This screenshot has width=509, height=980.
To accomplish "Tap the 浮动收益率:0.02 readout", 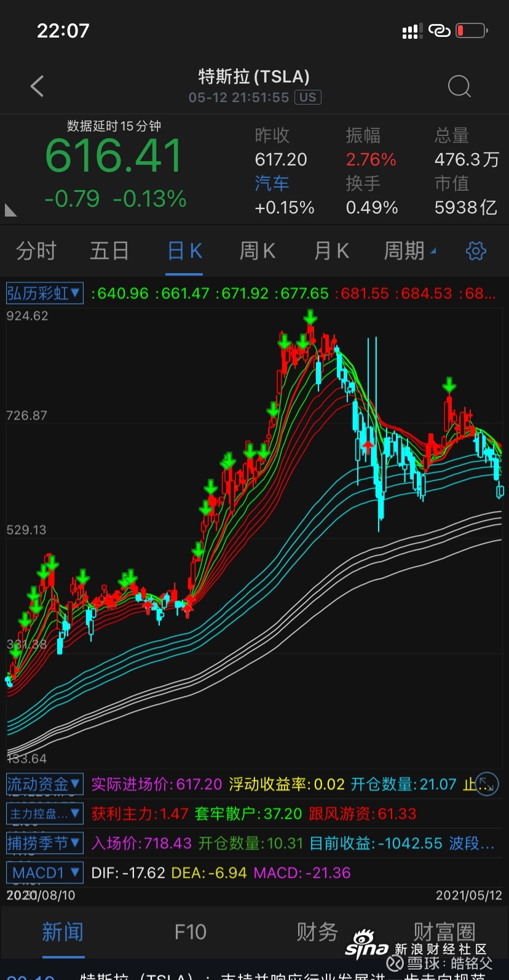I will coord(287,784).
